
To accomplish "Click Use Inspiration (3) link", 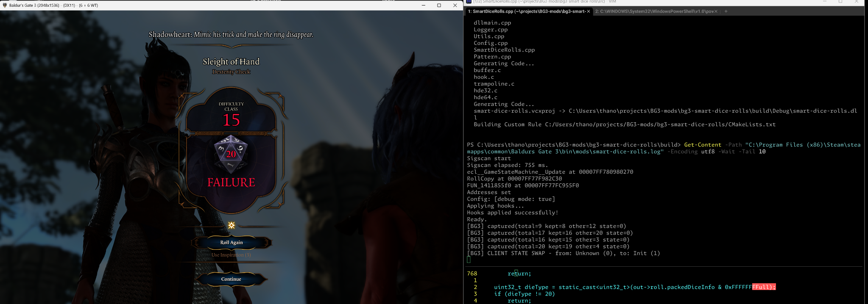I will 231,255.
